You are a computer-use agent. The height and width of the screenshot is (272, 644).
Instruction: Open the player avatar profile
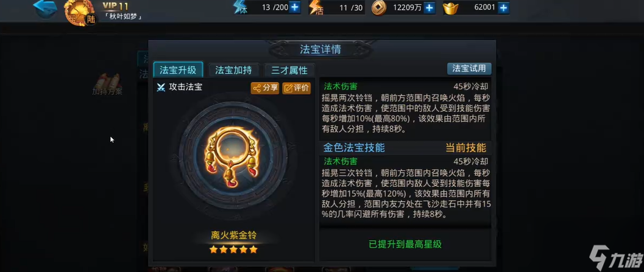pos(79,13)
